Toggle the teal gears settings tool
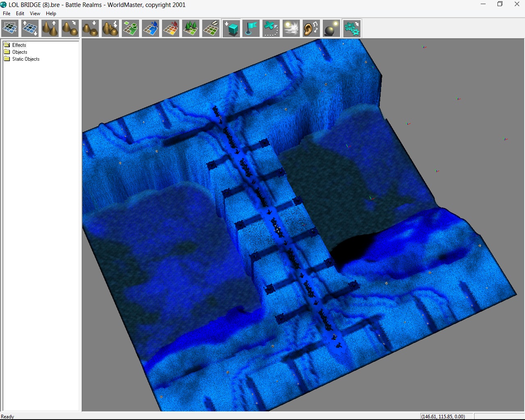The image size is (525, 420). [x=352, y=29]
